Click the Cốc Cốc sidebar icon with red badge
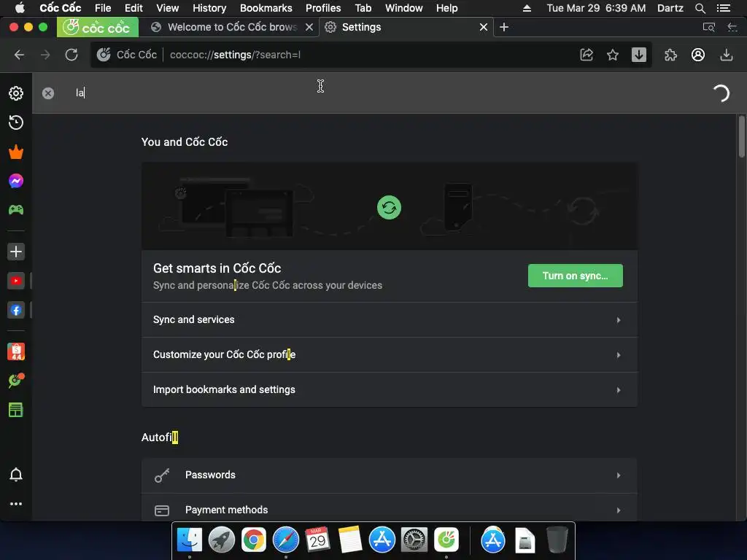Screen dimensions: 747x560 point(16,381)
